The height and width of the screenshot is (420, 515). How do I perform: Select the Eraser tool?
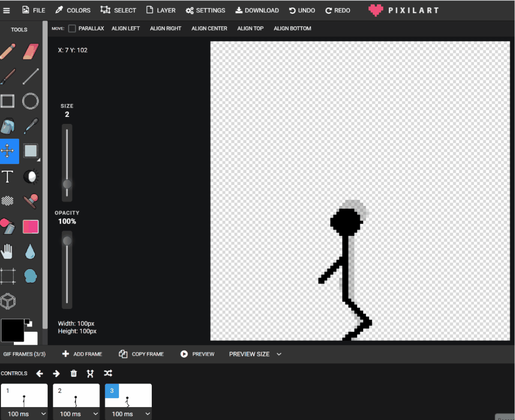[31, 51]
